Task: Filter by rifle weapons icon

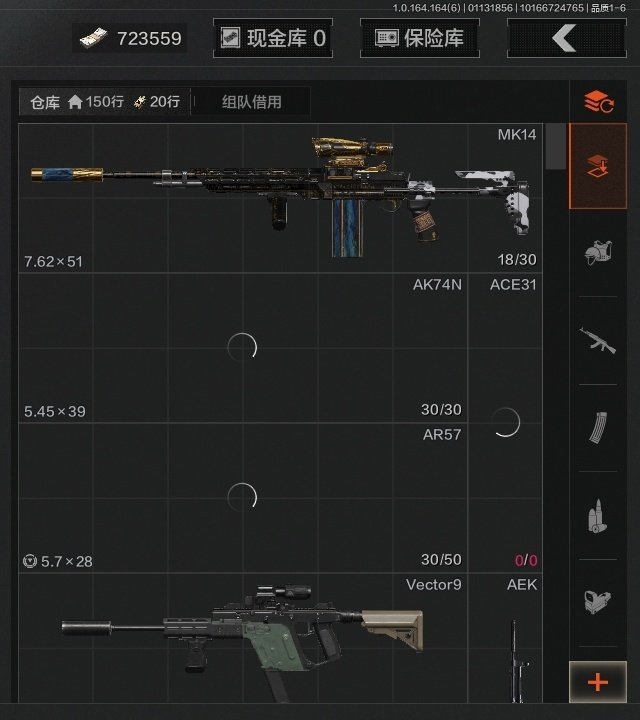Action: point(598,341)
